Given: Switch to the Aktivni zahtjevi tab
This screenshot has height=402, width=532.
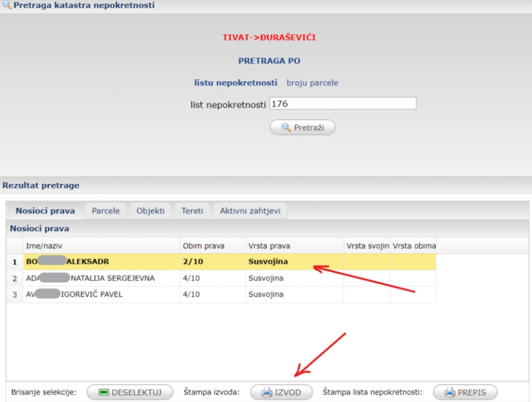Looking at the screenshot, I should click(250, 211).
